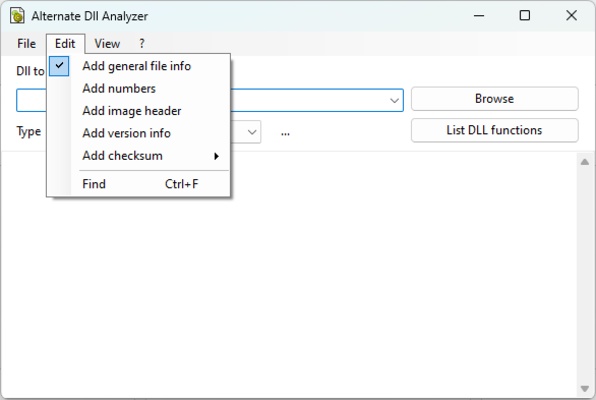Open the Type dropdown arrow

(252, 132)
